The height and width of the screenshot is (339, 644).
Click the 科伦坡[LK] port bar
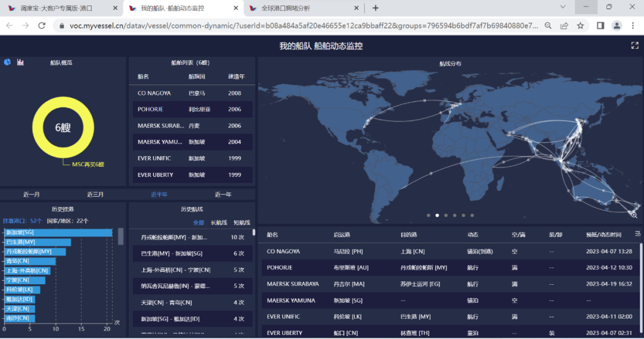tap(22, 290)
